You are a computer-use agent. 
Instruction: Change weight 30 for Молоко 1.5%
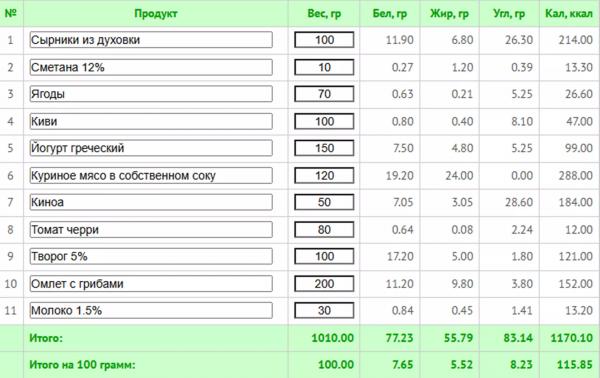[324, 311]
